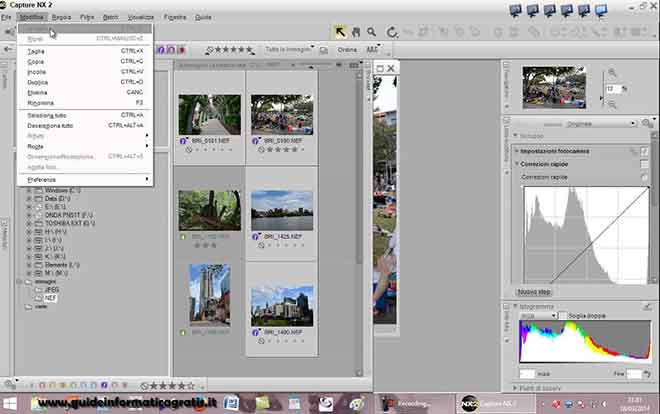This screenshot has width=660, height=414.
Task: Choose Taglia from the Modifica menu
Action: (x=85, y=51)
